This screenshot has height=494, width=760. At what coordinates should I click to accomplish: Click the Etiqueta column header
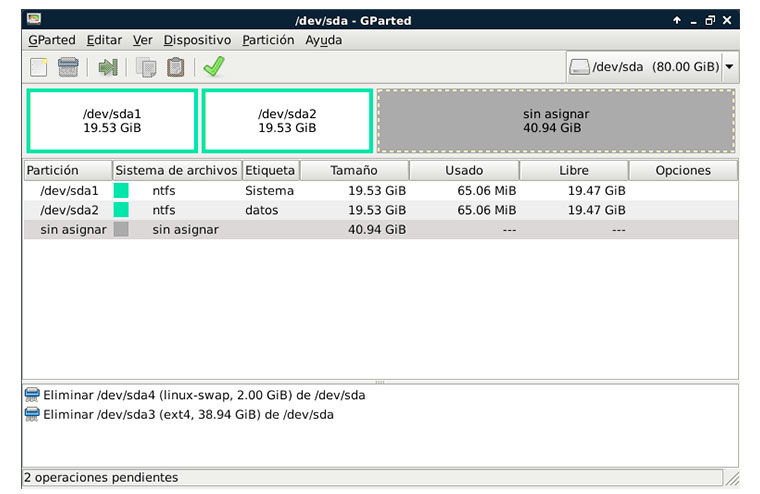pyautogui.click(x=270, y=170)
